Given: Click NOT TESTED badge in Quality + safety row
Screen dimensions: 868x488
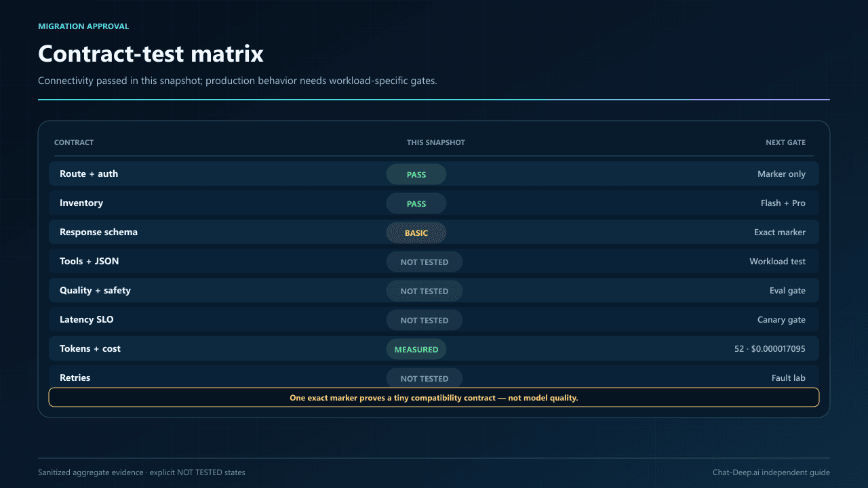Looking at the screenshot, I should pos(425,291).
